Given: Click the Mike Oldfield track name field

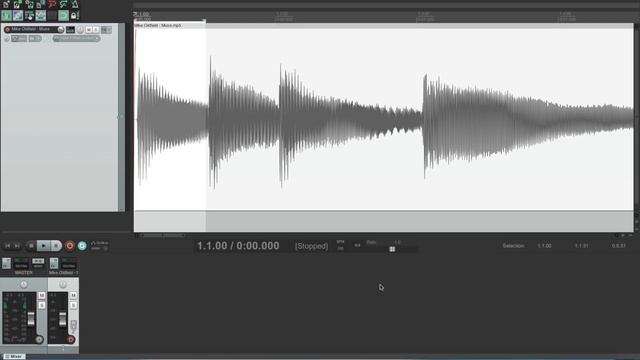Looking at the screenshot, I should pyautogui.click(x=34, y=29).
